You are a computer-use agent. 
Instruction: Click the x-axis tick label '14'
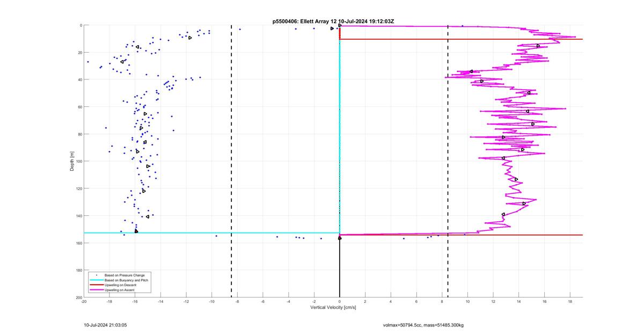519,302
